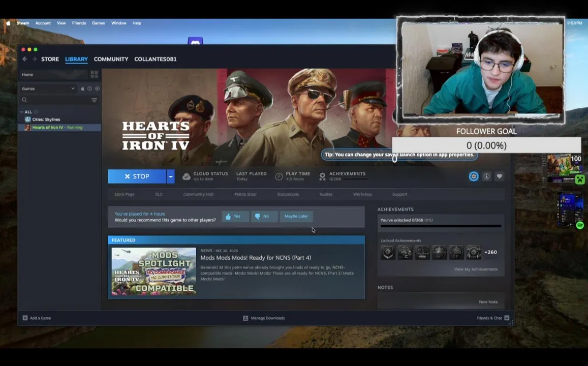The image size is (588, 366).
Task: Click the +260 locked achievements count
Action: (x=490, y=252)
